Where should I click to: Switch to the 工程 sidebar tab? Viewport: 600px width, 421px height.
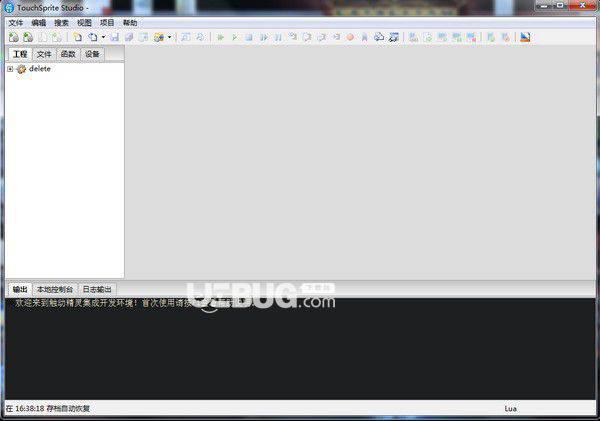click(20, 54)
